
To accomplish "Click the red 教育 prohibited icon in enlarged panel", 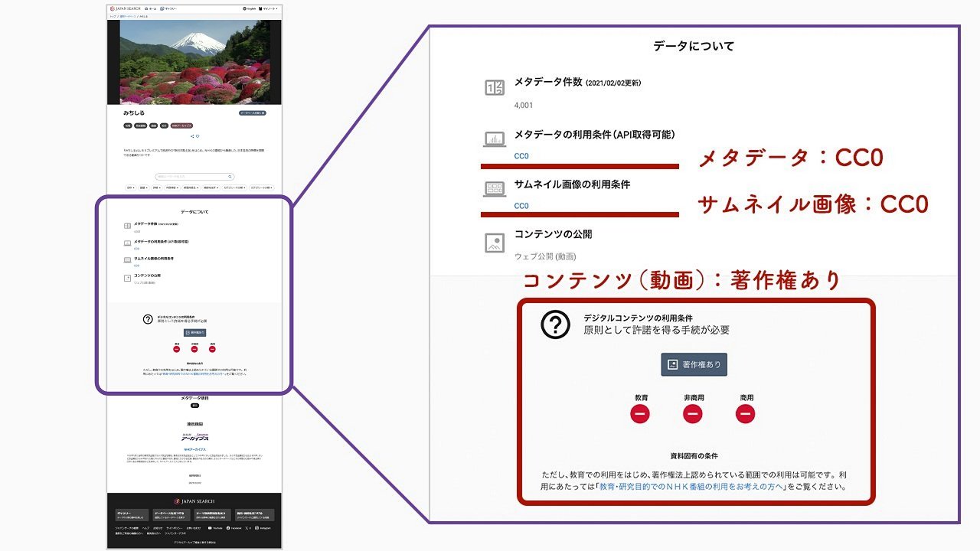I will [x=640, y=413].
